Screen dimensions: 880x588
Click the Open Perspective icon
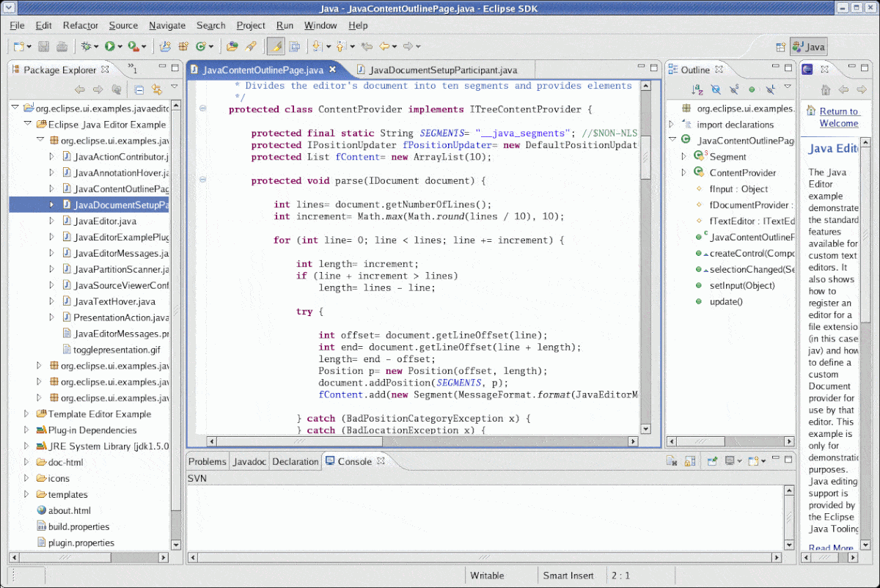tap(781, 47)
